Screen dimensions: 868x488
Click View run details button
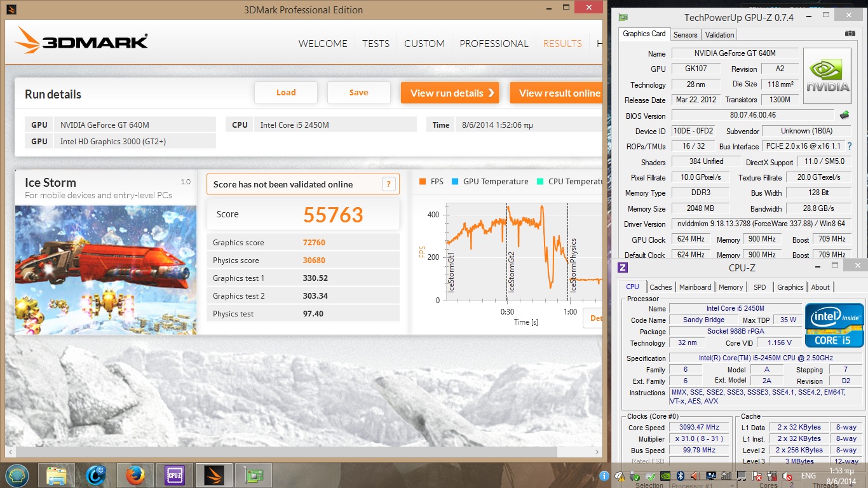click(450, 93)
